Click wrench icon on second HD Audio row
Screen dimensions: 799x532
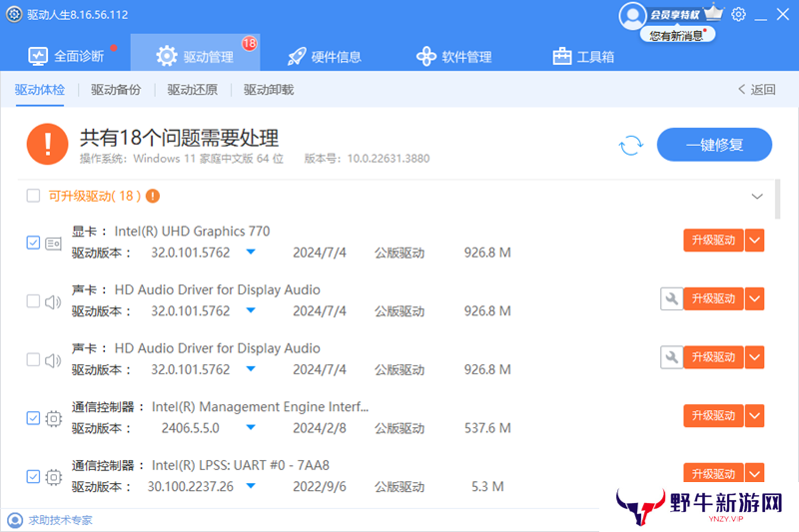tap(671, 357)
